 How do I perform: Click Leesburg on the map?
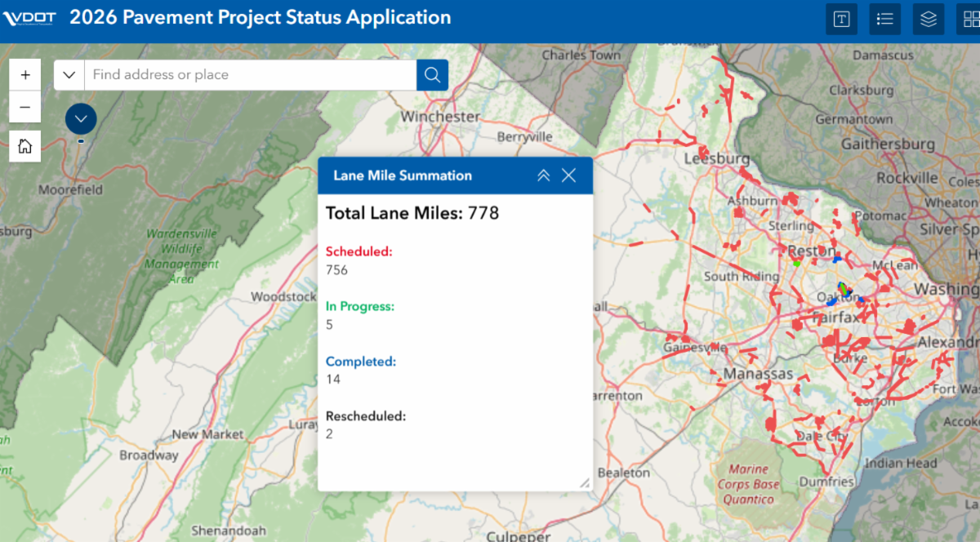click(x=717, y=158)
